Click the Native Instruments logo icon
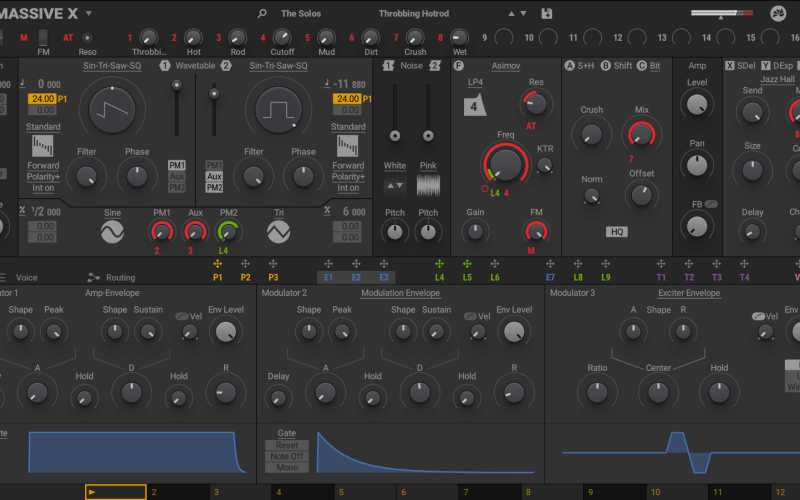800x500 pixels. tap(778, 14)
